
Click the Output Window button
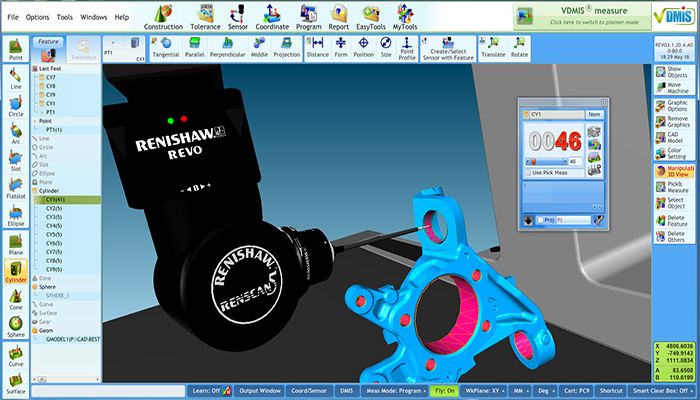pos(260,391)
